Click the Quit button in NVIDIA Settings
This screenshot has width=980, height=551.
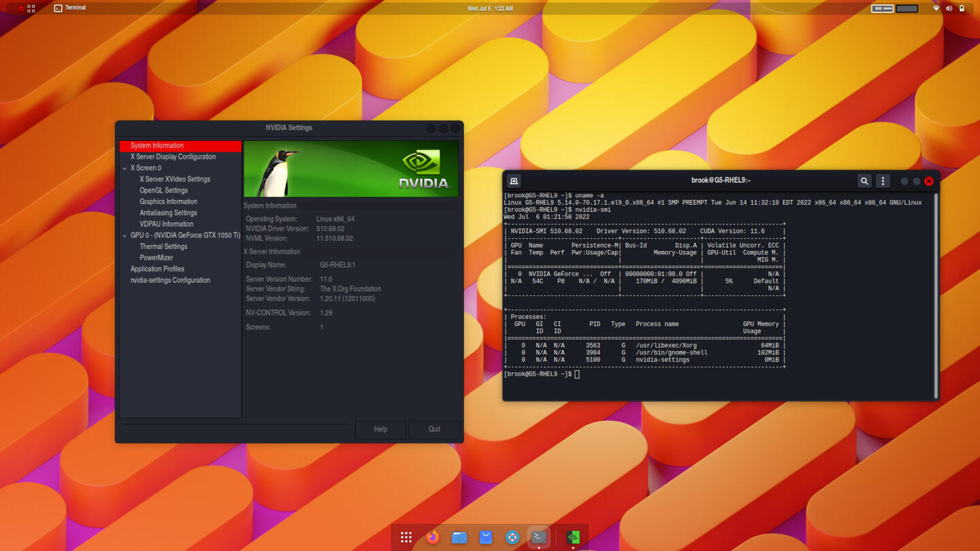tap(434, 429)
